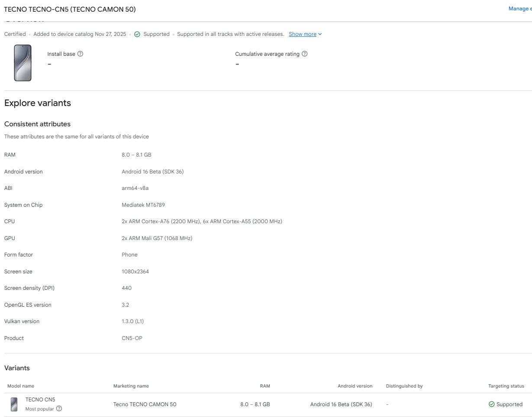Image resolution: width=532 pixels, height=417 pixels.
Task: Expand the Show more details link
Action: coord(305,34)
